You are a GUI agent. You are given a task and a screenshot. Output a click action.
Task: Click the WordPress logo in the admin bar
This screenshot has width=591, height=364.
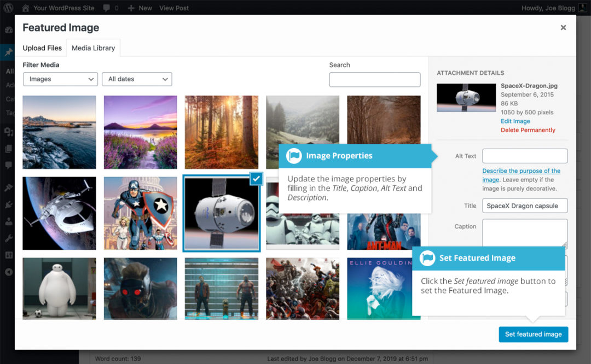click(x=9, y=8)
